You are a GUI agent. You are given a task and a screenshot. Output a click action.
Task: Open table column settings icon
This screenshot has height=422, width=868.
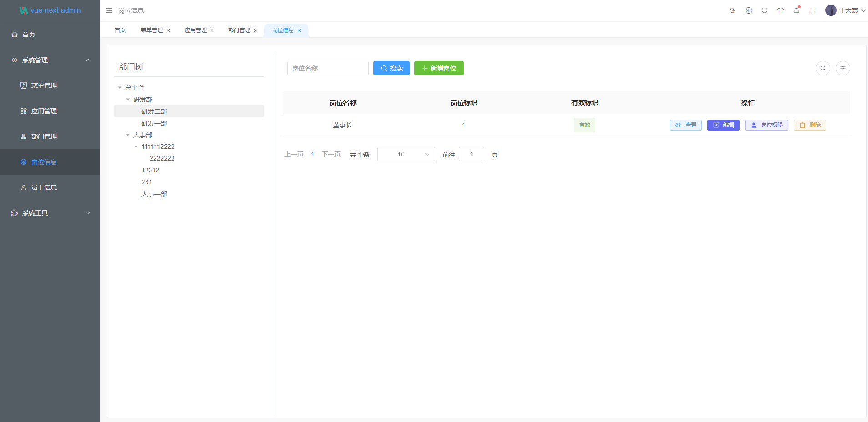click(x=843, y=68)
